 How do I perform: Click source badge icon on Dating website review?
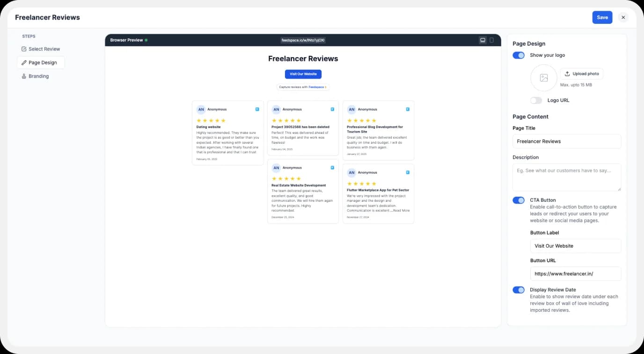pyautogui.click(x=257, y=109)
